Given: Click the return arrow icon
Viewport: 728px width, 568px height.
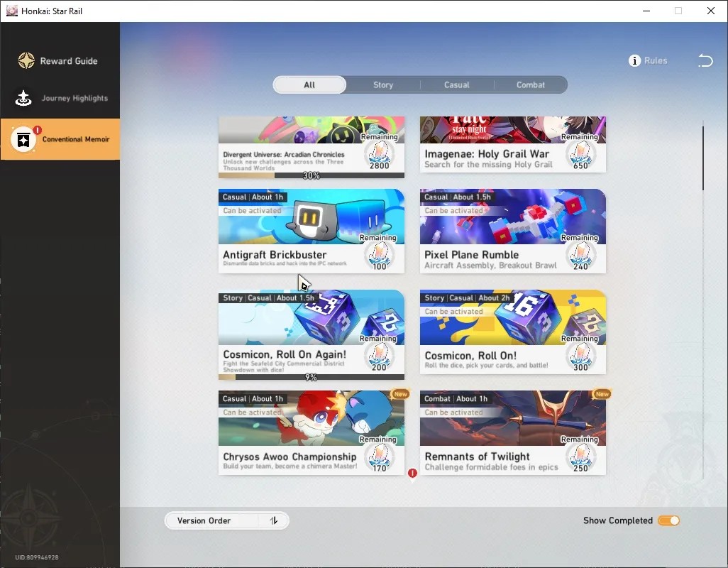Looking at the screenshot, I should click(705, 60).
